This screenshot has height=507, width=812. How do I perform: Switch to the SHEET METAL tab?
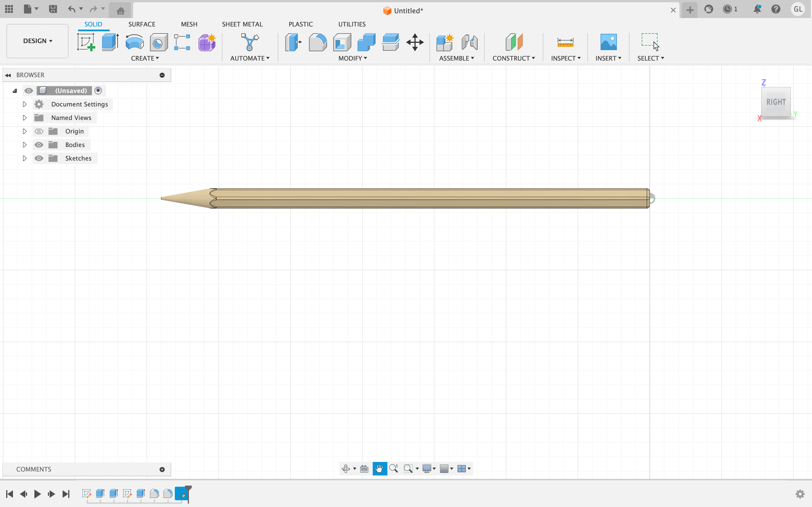click(x=242, y=24)
